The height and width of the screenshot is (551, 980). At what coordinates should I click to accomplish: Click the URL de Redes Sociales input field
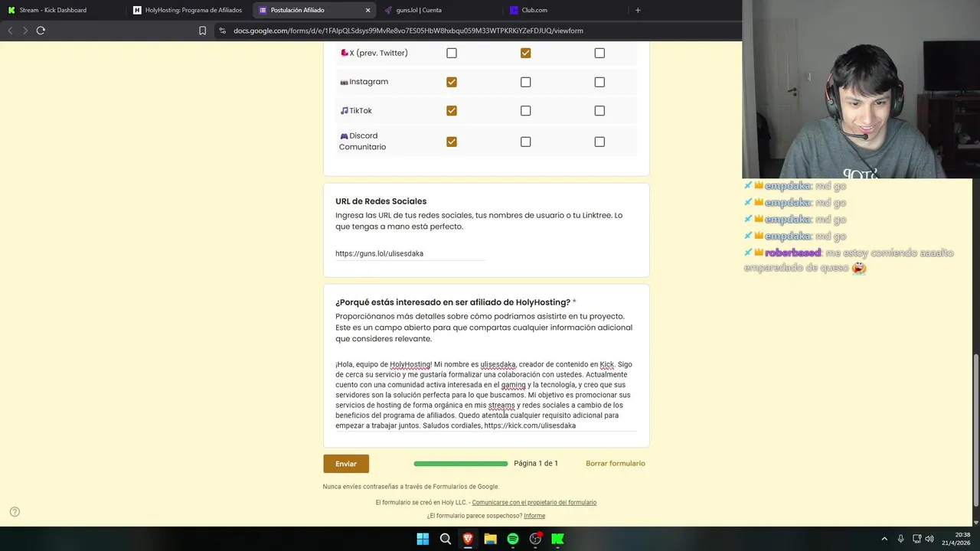click(410, 253)
